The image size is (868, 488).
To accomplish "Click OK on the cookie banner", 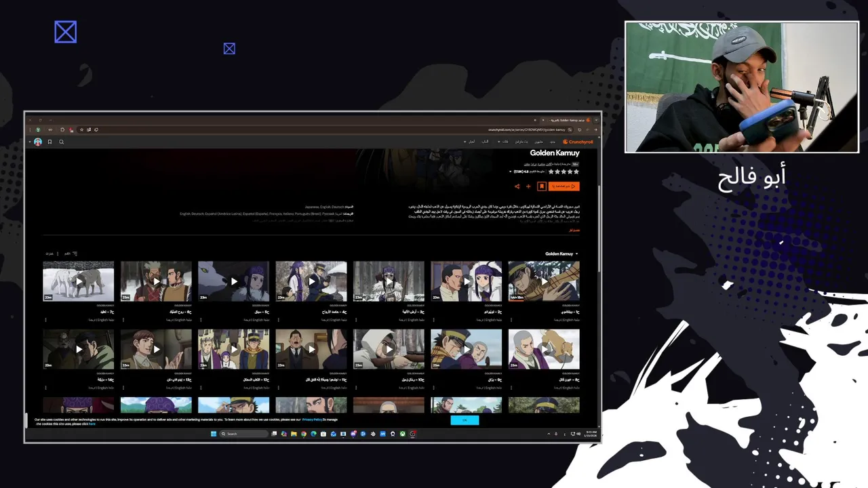I will pos(465,420).
